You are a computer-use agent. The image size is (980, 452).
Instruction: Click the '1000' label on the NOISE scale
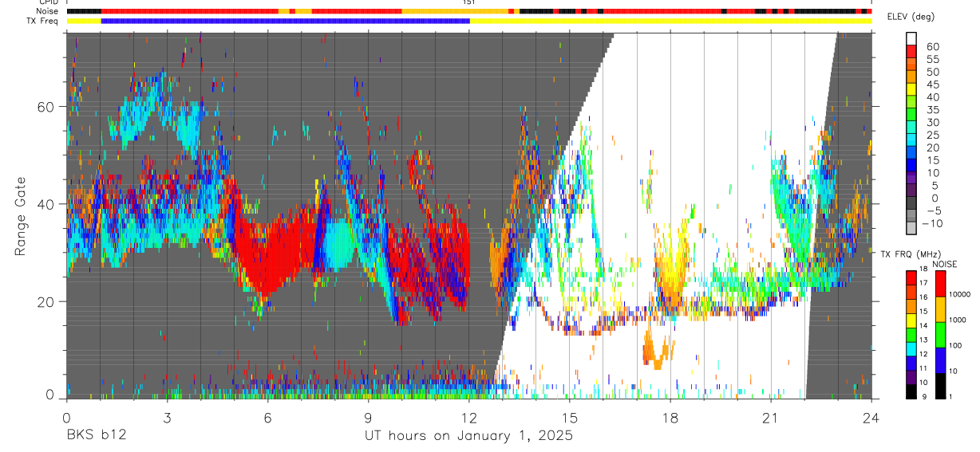coord(959,320)
